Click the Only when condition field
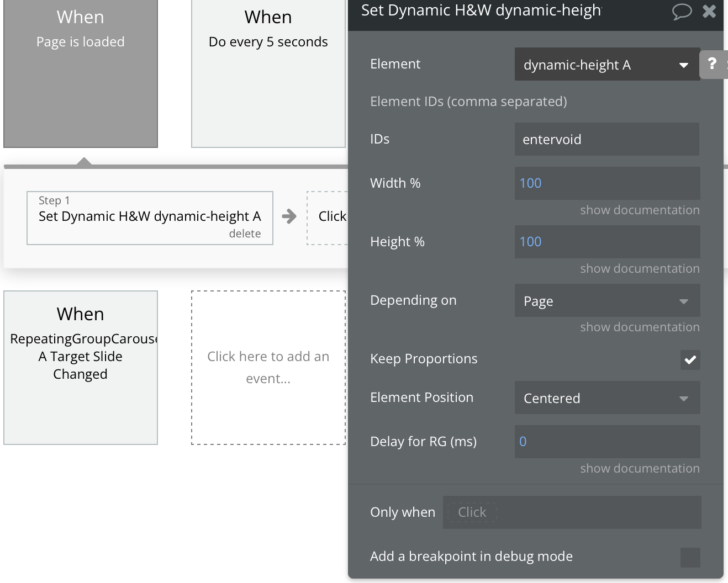Viewport: 728px width, 583px height. [x=572, y=512]
